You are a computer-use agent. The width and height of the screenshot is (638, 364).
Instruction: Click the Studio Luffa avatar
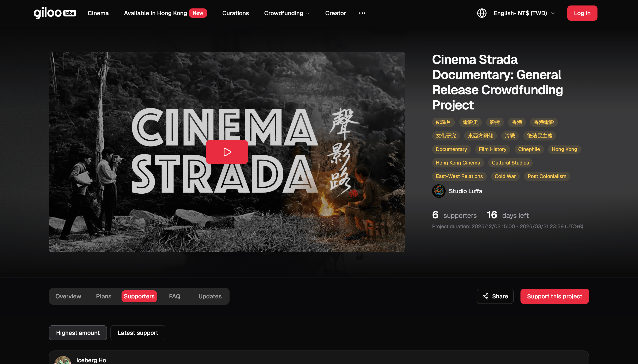(439, 191)
